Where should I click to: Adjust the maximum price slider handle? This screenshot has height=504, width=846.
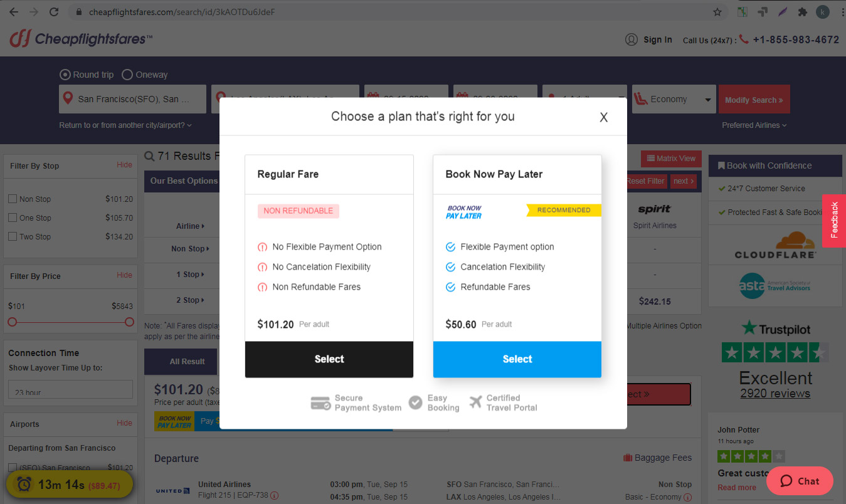coord(129,322)
